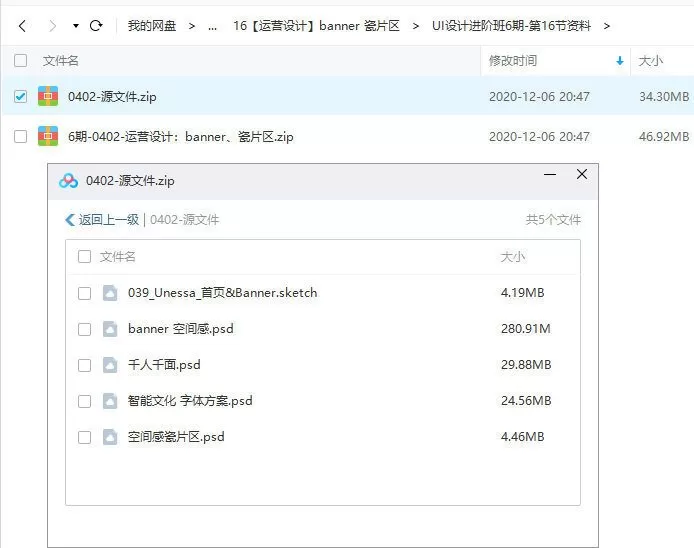Click the file icon for 039_Unessa sketch file

tap(110, 293)
